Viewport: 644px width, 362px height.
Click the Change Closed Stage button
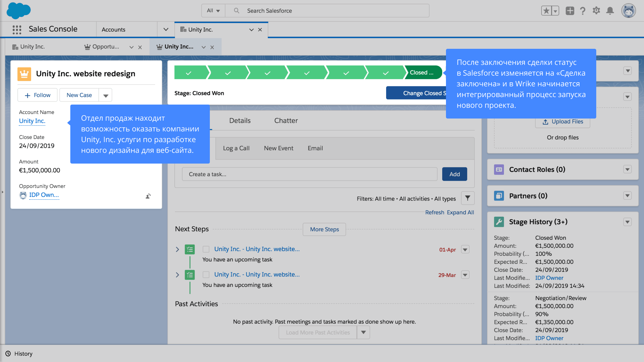[416, 93]
